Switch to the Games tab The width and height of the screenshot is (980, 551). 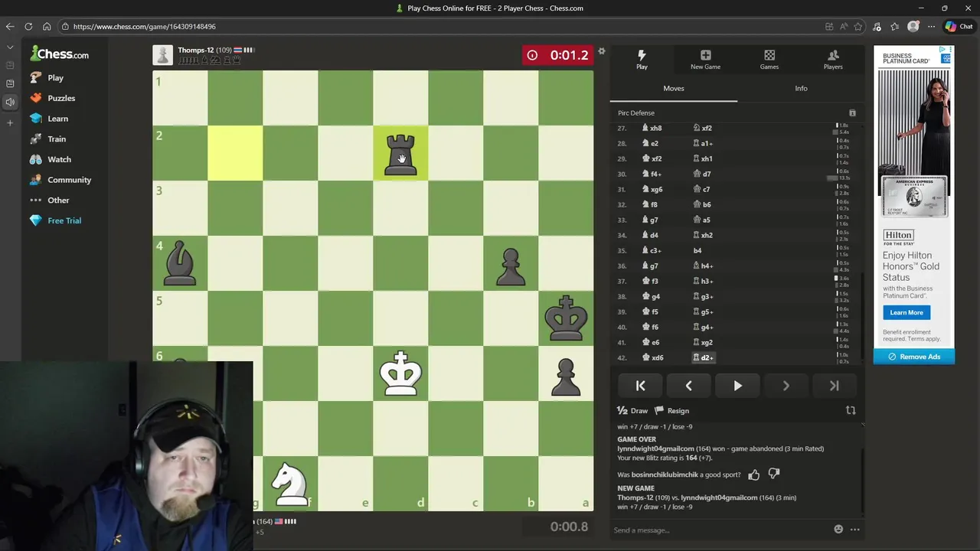(769, 60)
